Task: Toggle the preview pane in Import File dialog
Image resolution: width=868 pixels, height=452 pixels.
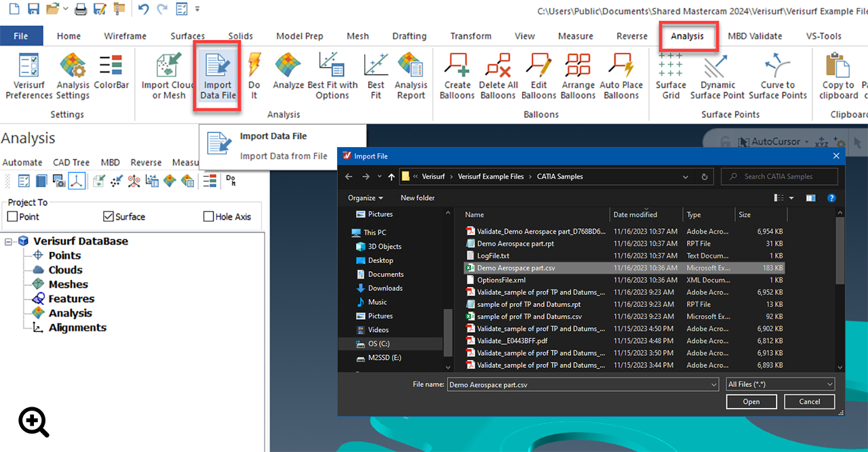Action: click(x=810, y=198)
